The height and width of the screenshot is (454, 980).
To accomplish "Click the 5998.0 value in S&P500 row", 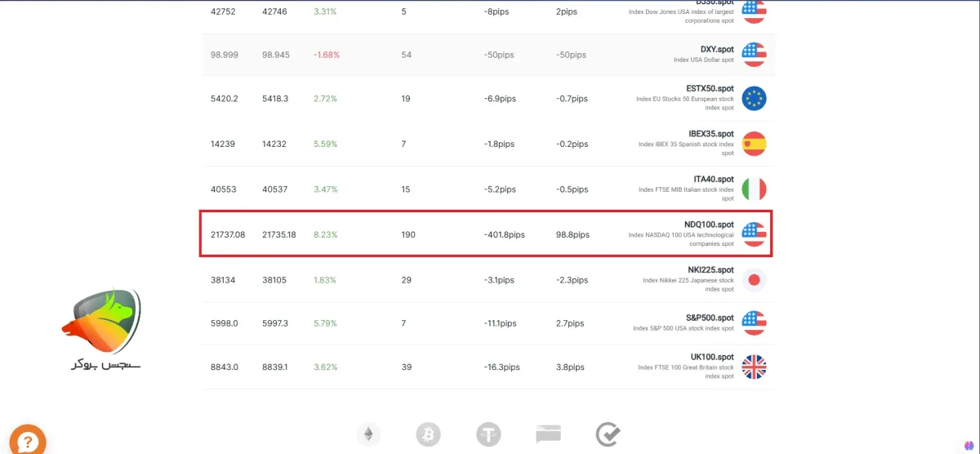I will pos(225,323).
